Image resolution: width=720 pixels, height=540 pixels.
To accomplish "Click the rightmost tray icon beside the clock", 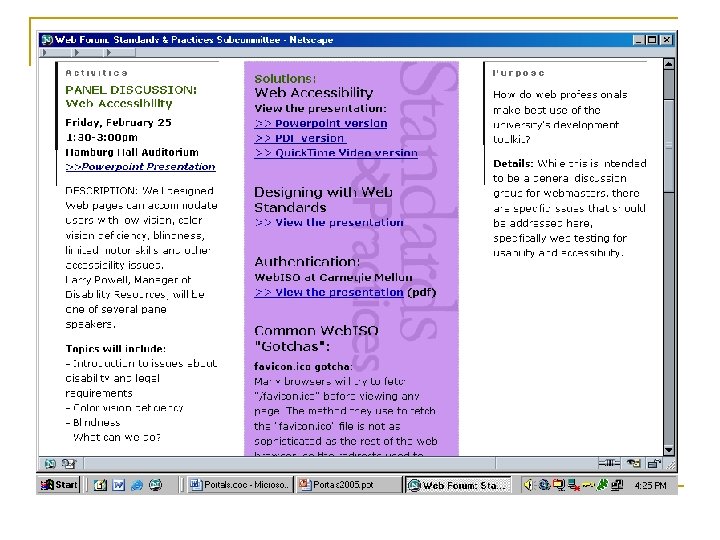I will (x=617, y=484).
